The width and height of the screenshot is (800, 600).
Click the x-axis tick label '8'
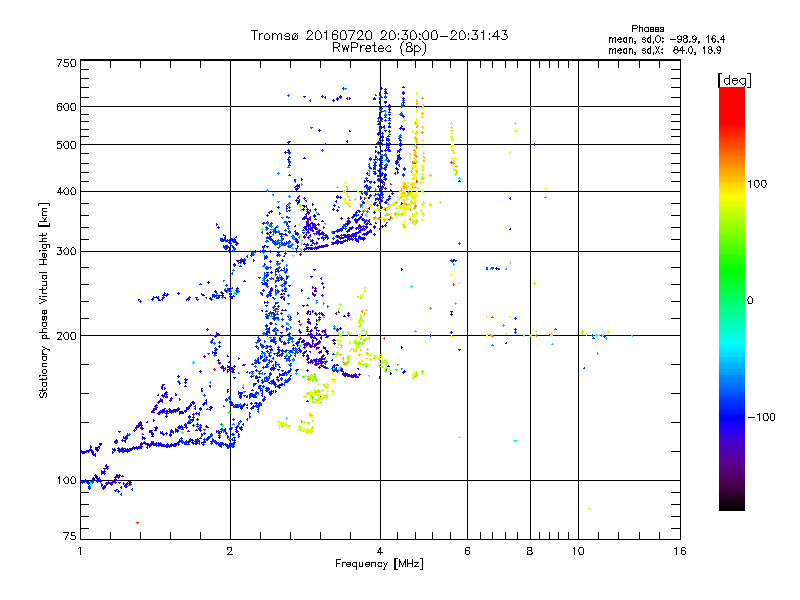pyautogui.click(x=530, y=551)
